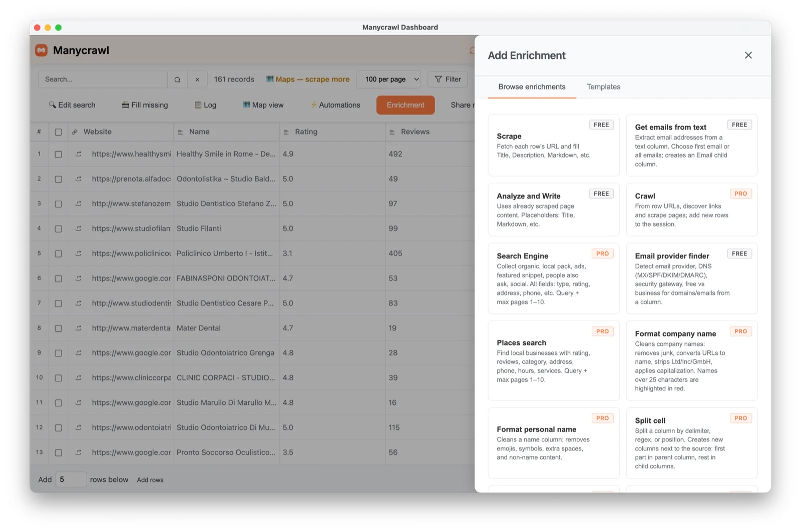Click sort icon beside Reviews header
This screenshot has height=532, width=801.
[x=392, y=132]
